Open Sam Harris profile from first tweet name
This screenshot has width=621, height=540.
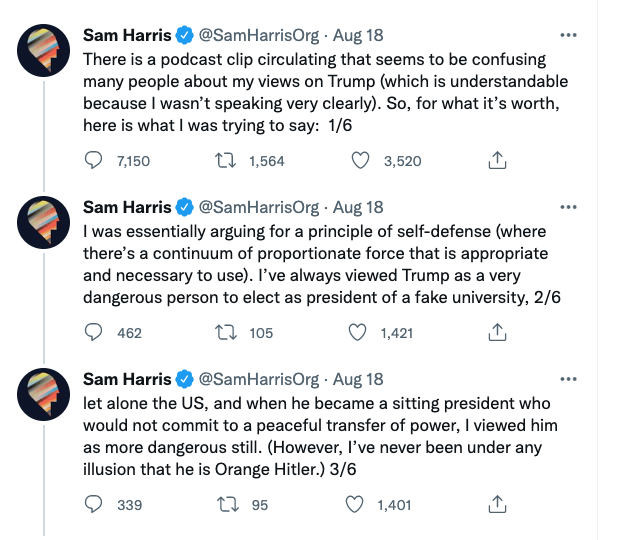(127, 35)
